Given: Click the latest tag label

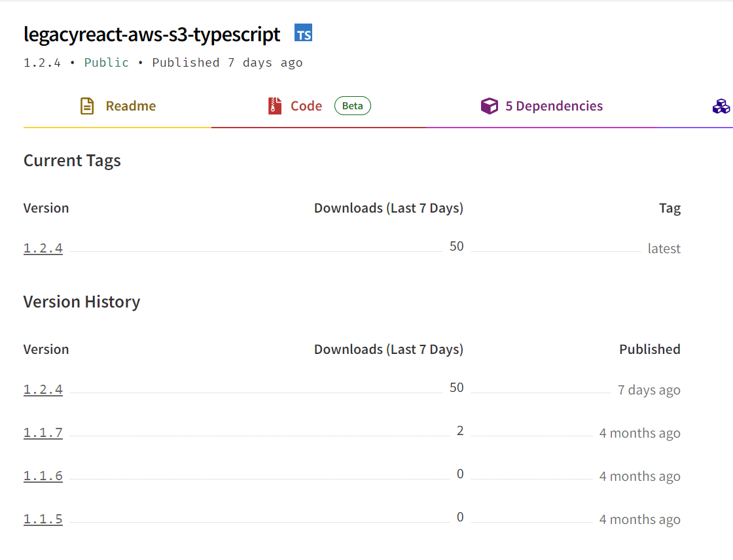Looking at the screenshot, I should coord(664,248).
